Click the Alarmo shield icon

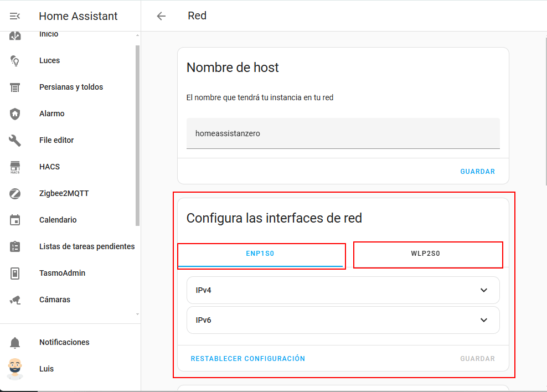(x=15, y=114)
